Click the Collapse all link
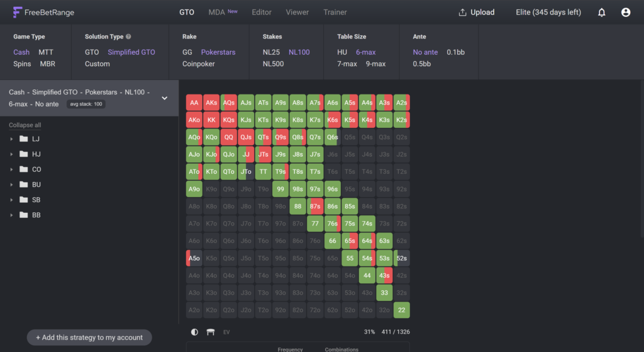 [x=25, y=125]
